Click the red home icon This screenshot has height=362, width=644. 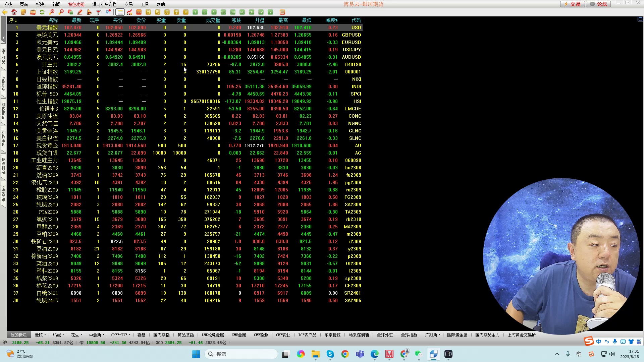click(x=14, y=12)
